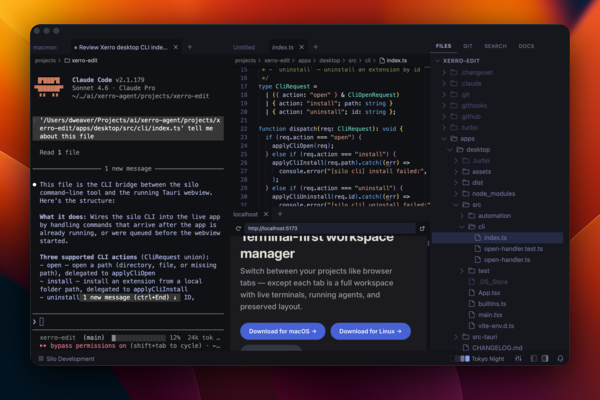Open the dist folder icon
Screen dimensions: 600x400
click(466, 183)
